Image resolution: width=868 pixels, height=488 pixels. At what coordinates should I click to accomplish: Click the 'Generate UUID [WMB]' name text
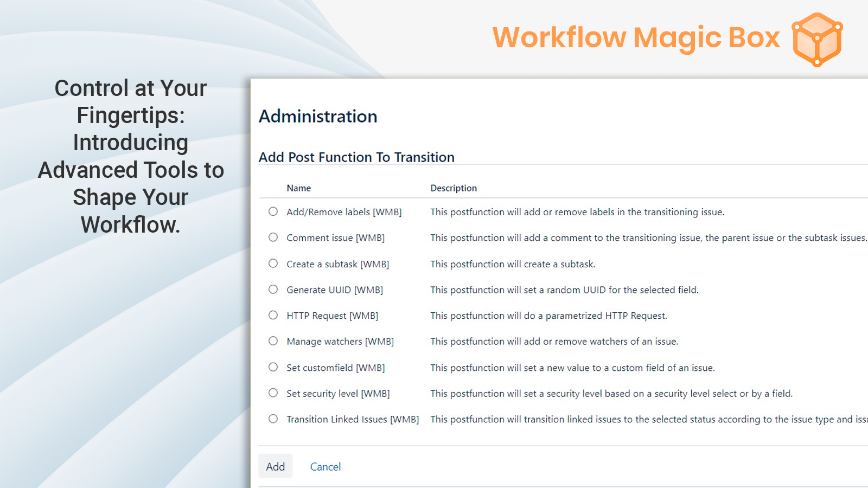(335, 290)
